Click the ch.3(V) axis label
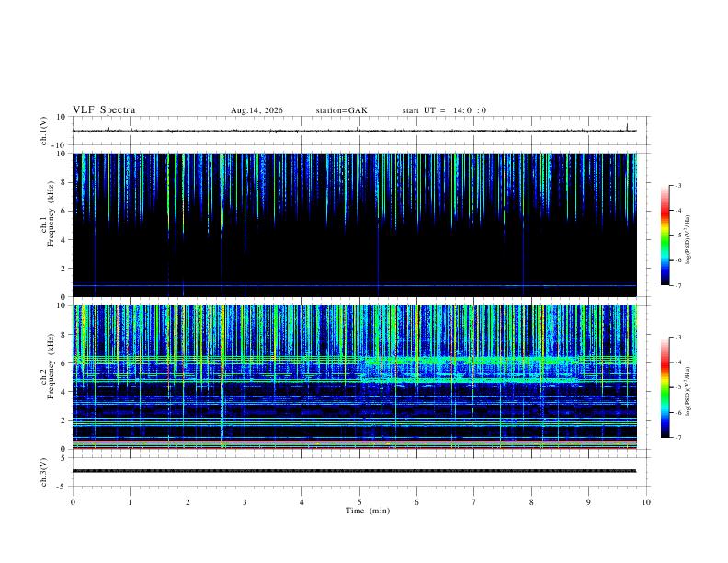This screenshot has width=728, height=563. [x=43, y=472]
